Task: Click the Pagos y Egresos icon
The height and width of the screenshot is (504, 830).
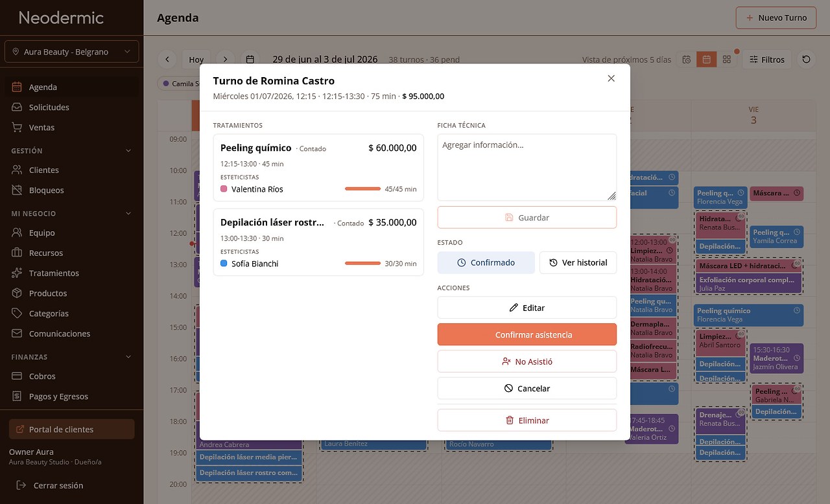Action: pos(17,396)
